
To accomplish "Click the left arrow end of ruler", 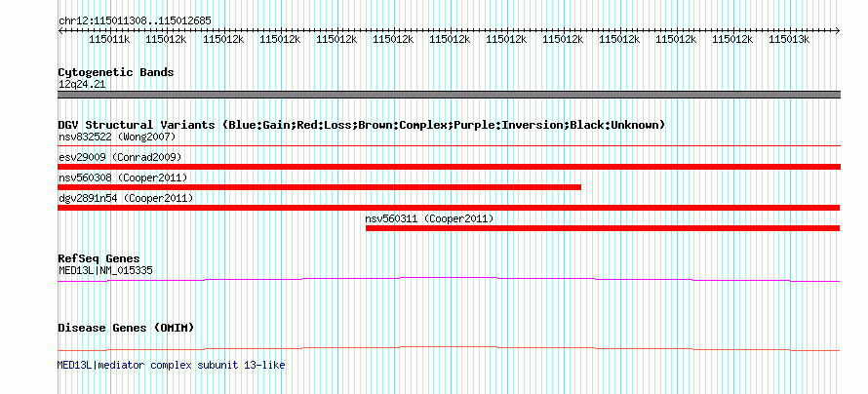I will point(60,30).
